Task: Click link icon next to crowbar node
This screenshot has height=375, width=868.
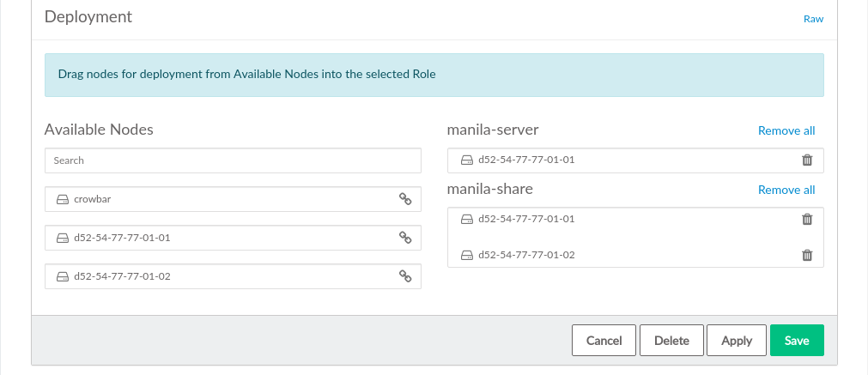Action: (405, 199)
